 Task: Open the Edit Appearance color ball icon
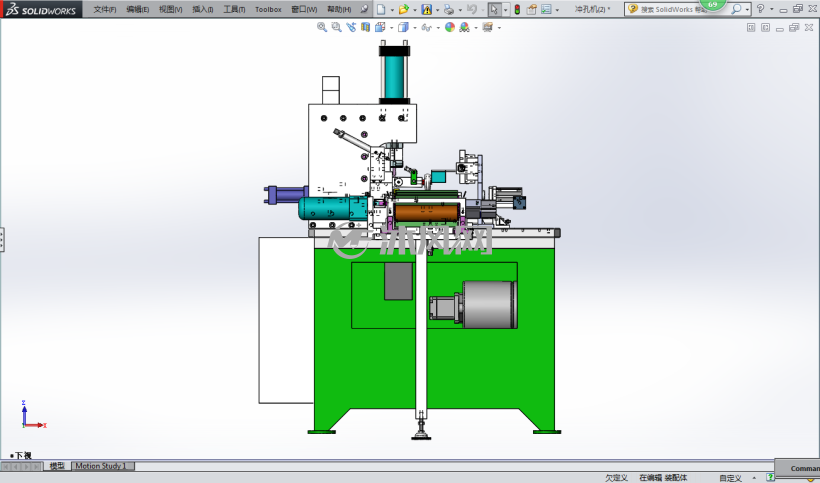tap(450, 27)
